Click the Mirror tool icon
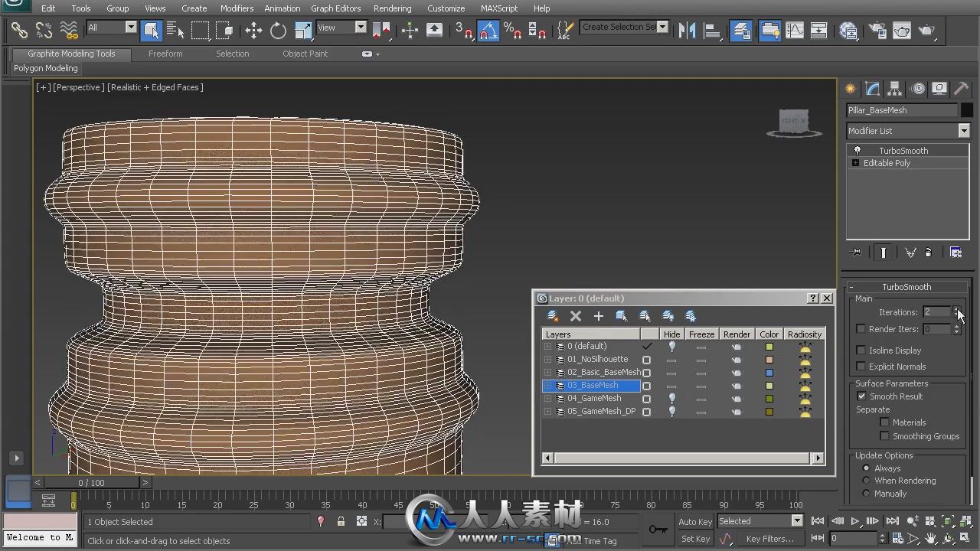The image size is (980, 551). pos(688,31)
